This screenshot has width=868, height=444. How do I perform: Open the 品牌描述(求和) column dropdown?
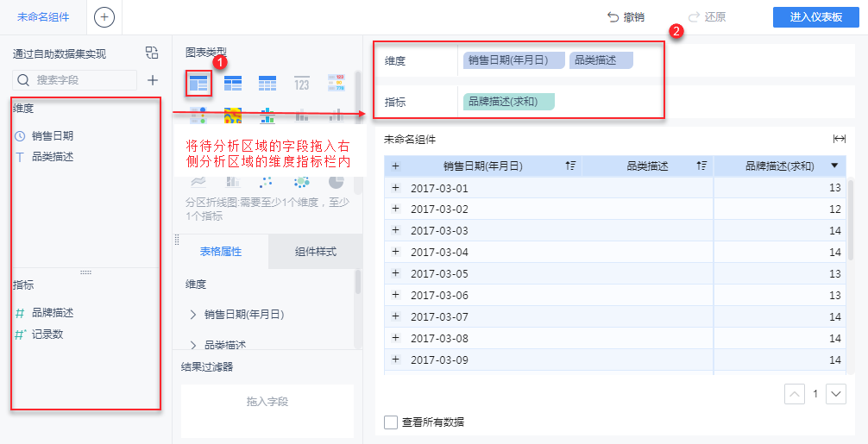834,166
